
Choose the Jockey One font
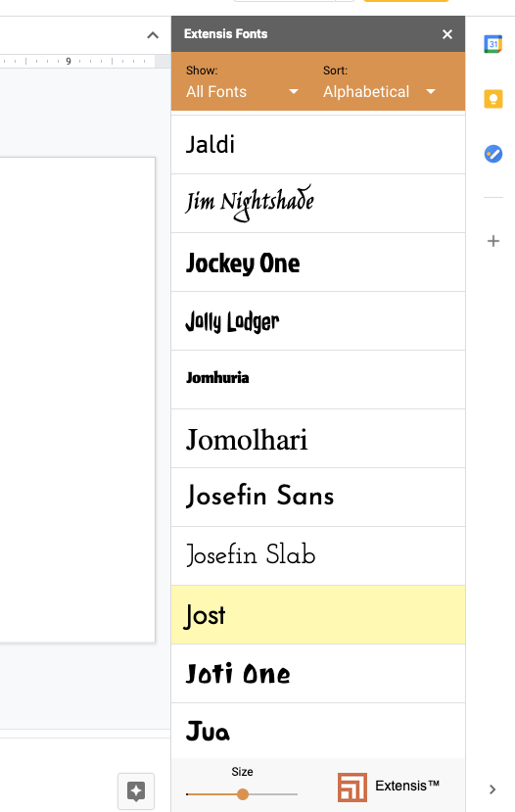[318, 263]
